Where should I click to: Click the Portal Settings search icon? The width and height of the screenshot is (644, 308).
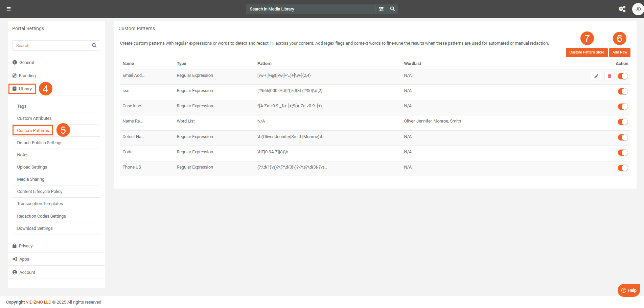(x=94, y=45)
